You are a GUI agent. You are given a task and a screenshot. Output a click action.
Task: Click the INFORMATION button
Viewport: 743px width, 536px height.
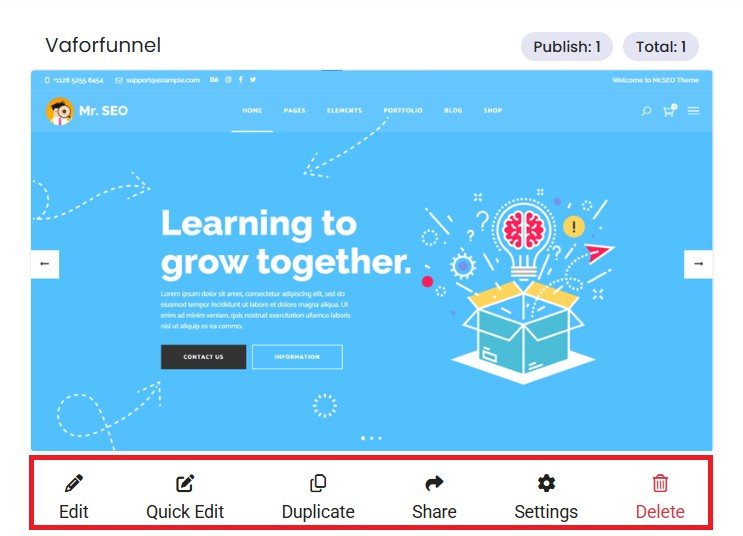coord(297,357)
